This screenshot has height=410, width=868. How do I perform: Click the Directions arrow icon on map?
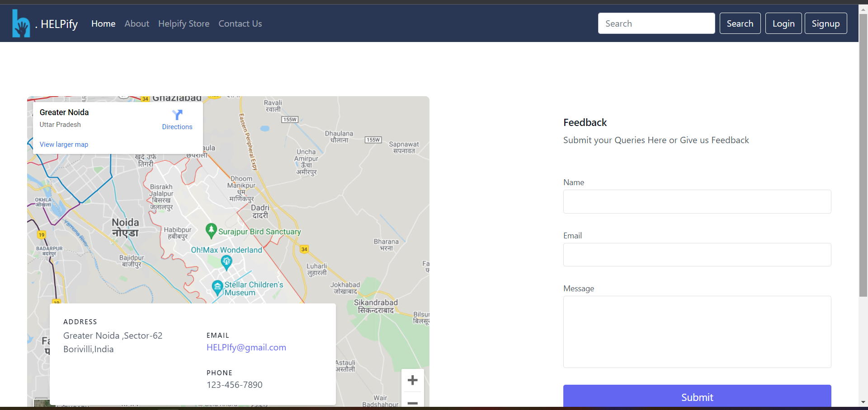(177, 115)
